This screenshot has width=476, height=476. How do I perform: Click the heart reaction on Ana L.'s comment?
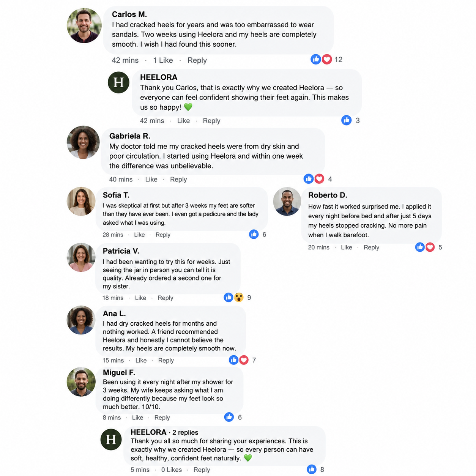point(244,360)
